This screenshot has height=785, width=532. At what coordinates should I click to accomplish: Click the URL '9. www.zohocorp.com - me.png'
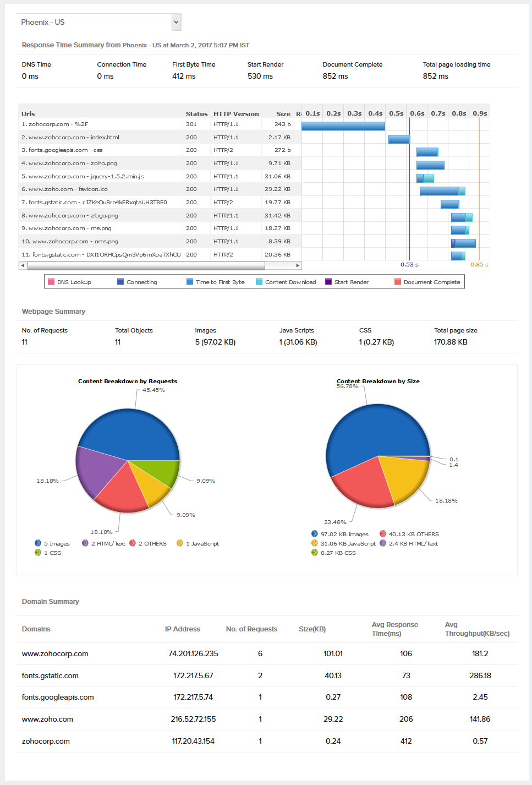[x=67, y=228]
